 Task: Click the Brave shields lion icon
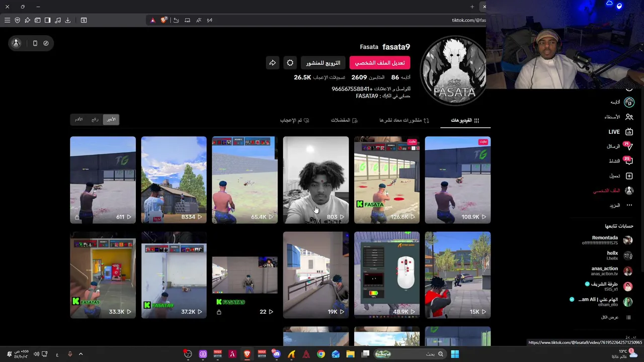(164, 20)
